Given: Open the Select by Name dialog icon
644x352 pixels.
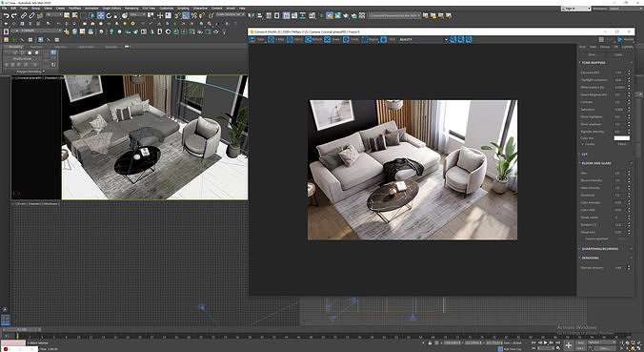Looking at the screenshot, I should 74,15.
